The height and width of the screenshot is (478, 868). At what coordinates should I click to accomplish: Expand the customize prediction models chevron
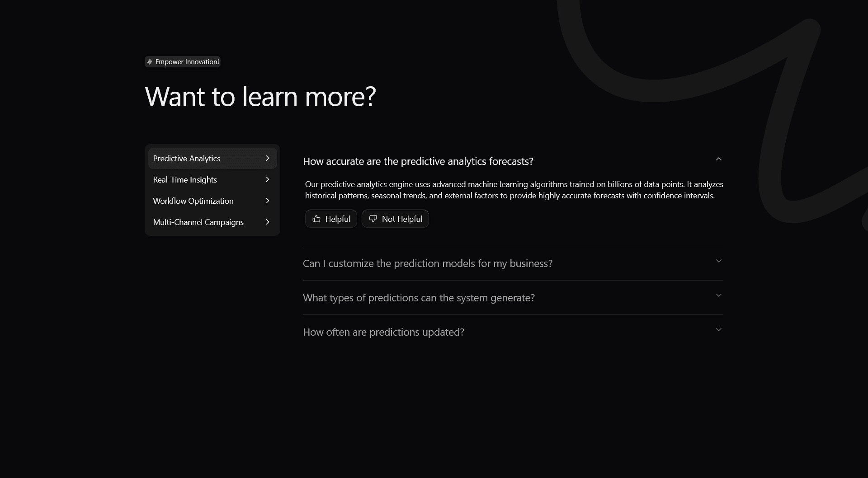719,261
